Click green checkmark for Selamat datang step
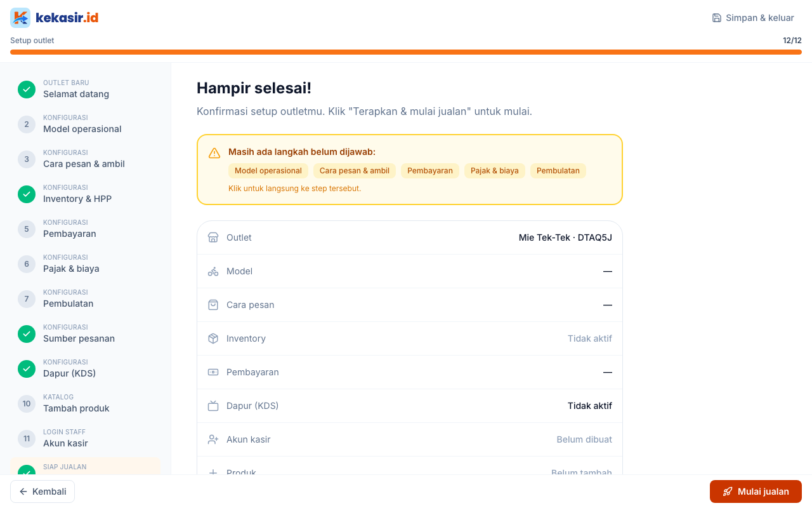The image size is (812, 508). click(27, 90)
